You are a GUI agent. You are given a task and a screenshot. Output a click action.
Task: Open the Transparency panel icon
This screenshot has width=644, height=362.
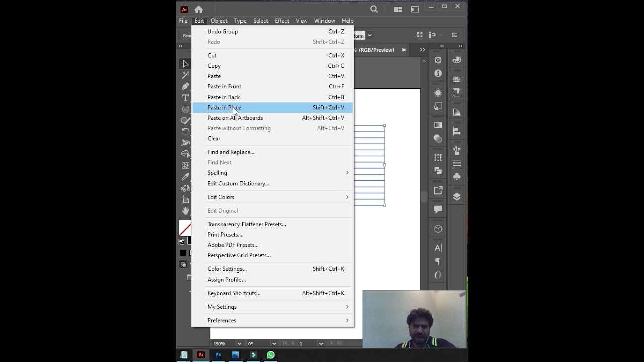(438, 139)
